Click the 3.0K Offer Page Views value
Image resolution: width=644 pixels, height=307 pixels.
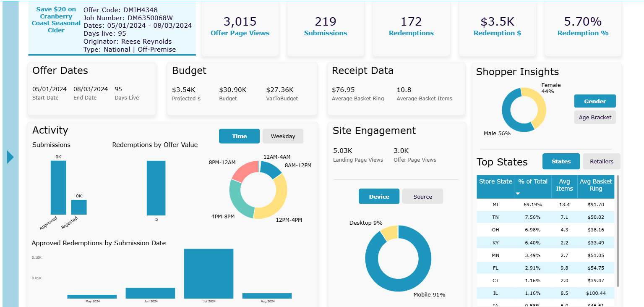pos(401,150)
